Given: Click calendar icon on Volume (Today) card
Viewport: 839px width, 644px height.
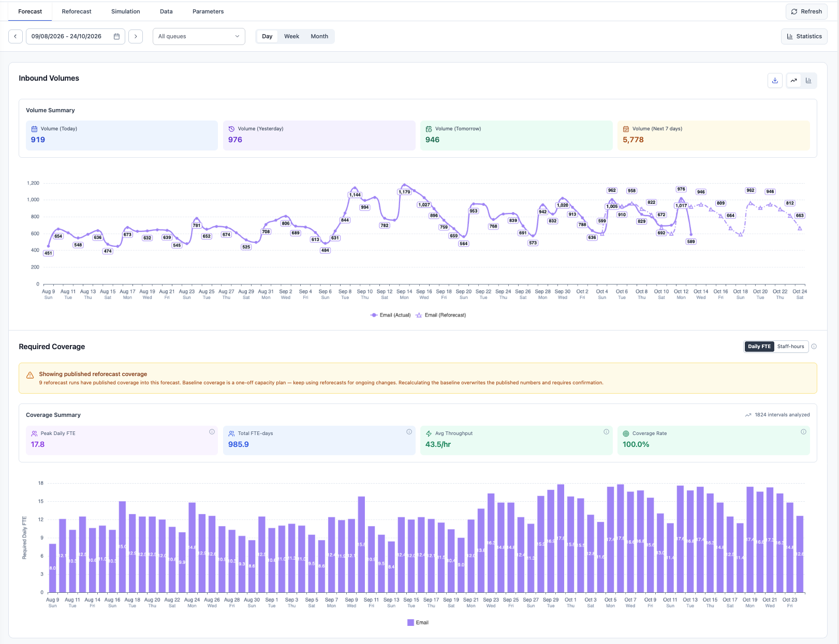Looking at the screenshot, I should [x=34, y=129].
